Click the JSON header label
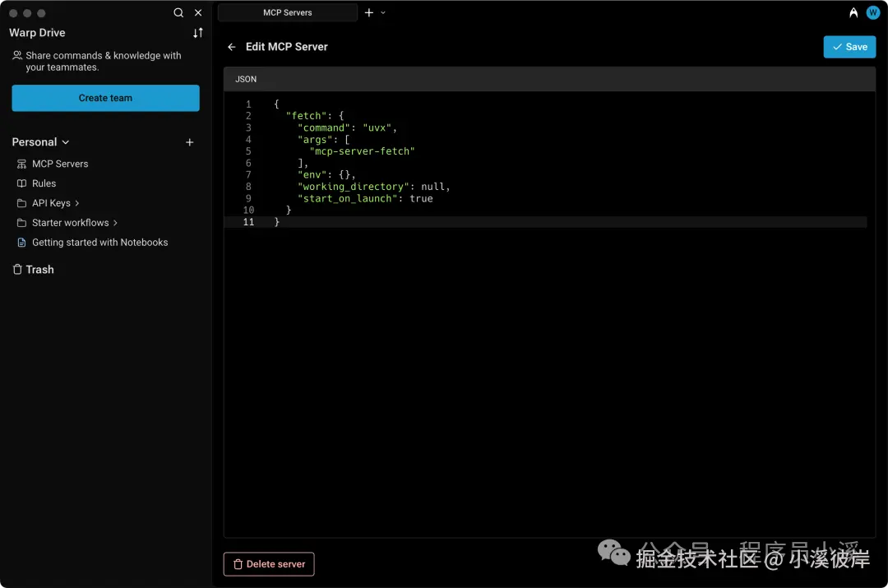888x588 pixels. click(246, 79)
